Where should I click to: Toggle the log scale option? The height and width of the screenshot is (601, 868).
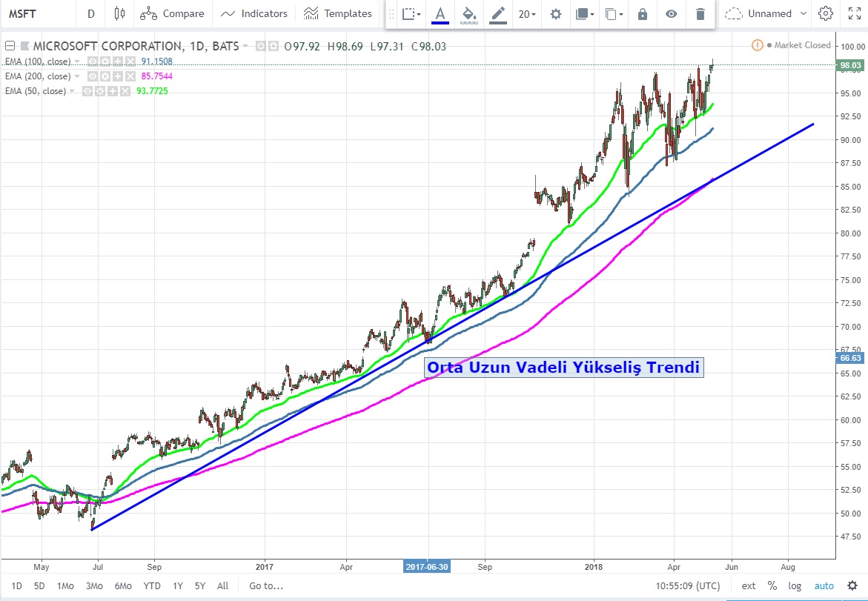coord(795,585)
